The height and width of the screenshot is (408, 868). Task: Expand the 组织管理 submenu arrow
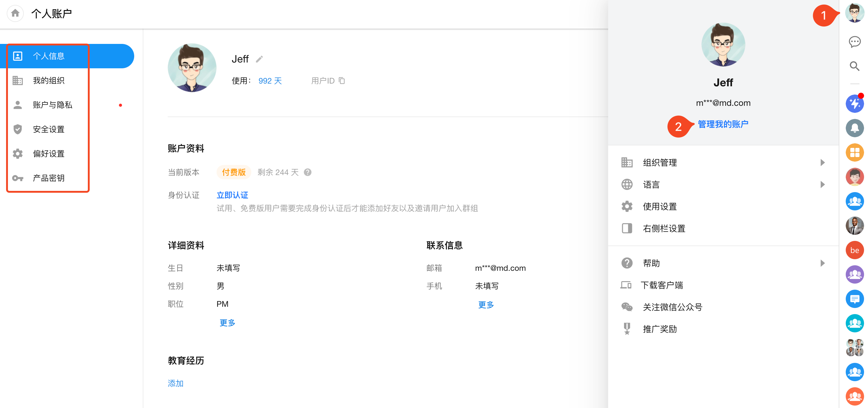[x=823, y=163]
